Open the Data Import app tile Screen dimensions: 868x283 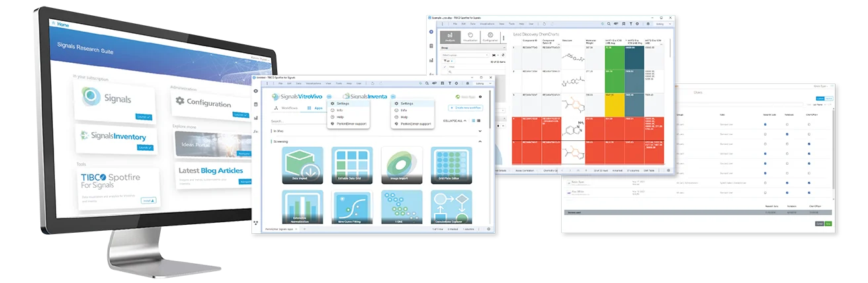click(302, 165)
